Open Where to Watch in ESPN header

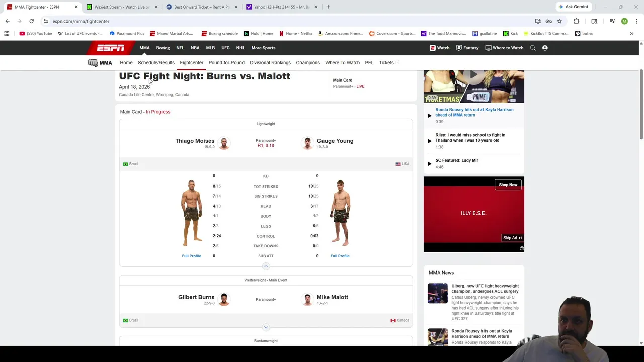pyautogui.click(x=504, y=48)
